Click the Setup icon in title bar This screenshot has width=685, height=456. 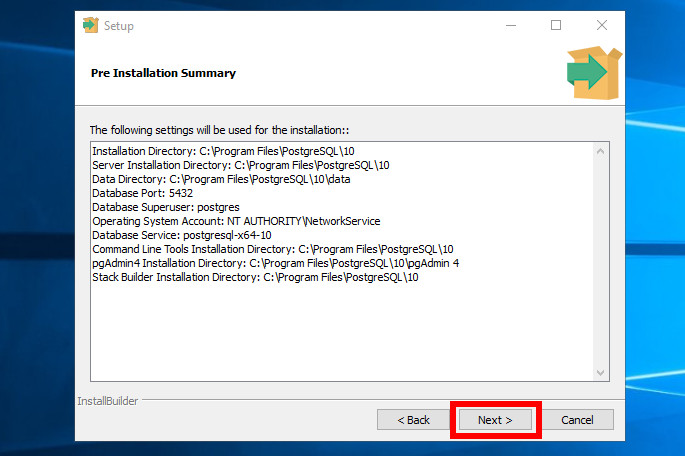[90, 25]
